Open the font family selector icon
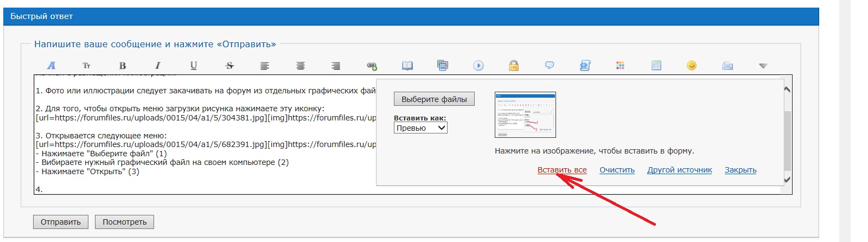The image size is (868, 242). [51, 66]
